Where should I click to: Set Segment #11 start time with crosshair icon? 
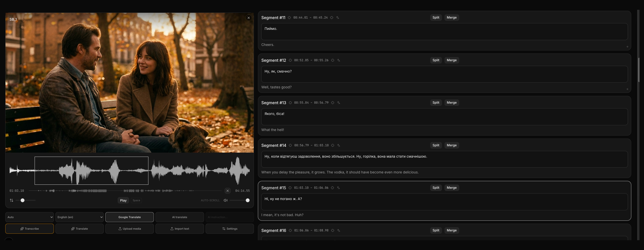289,18
